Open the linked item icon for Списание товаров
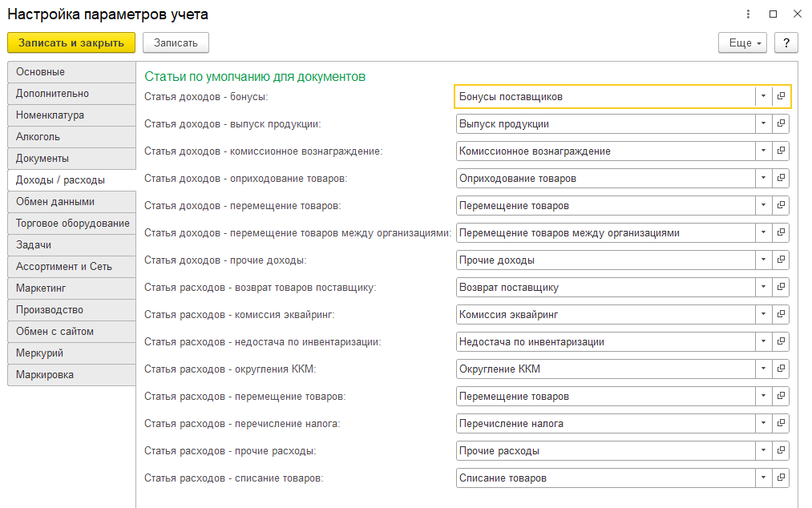The width and height of the screenshot is (812, 508). point(781,478)
